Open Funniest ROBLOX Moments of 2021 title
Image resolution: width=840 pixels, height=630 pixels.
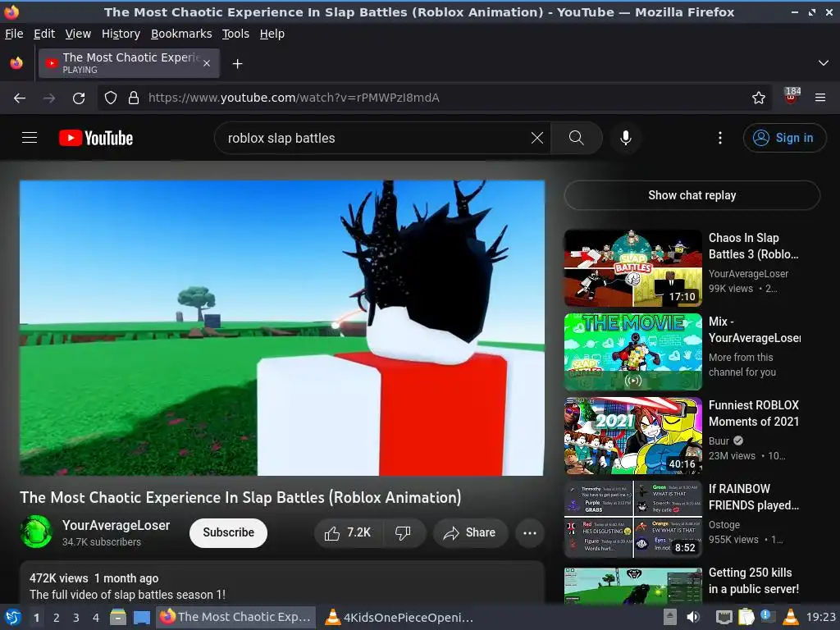tap(754, 413)
